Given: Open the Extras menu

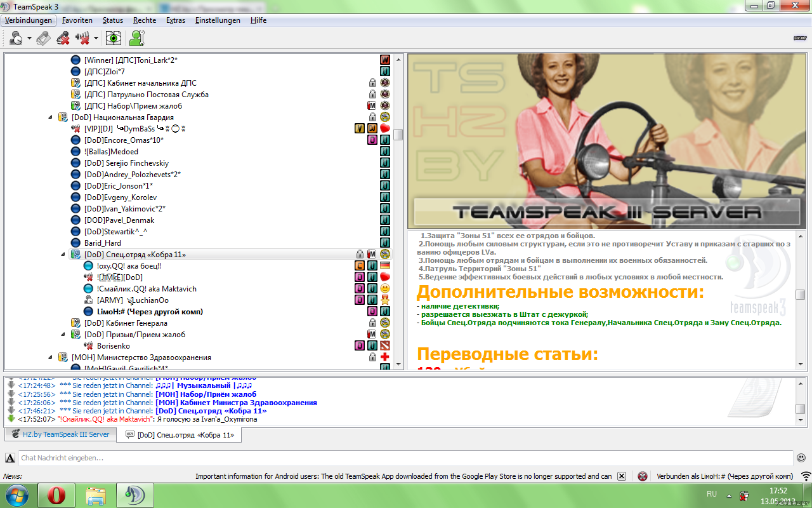Looking at the screenshot, I should [176, 20].
